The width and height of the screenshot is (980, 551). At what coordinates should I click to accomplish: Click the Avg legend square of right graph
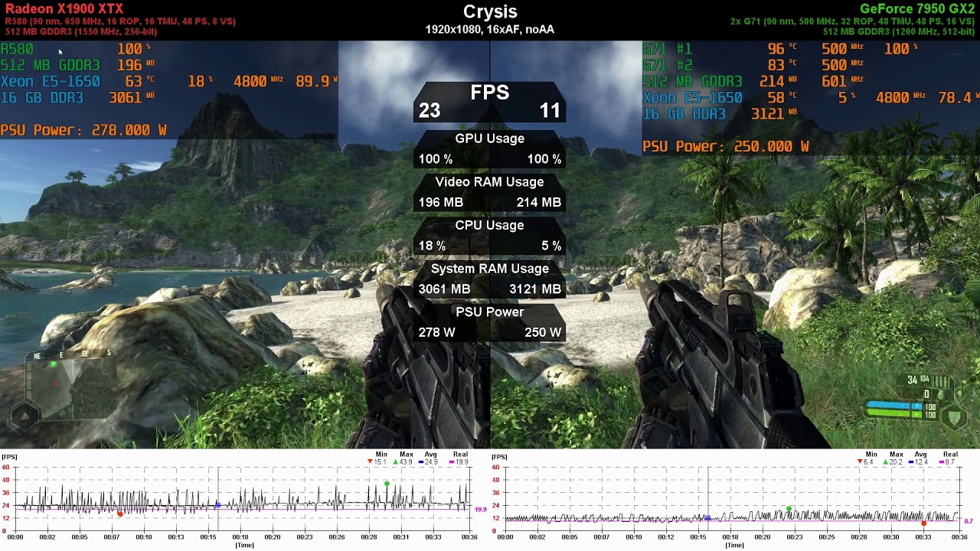pyautogui.click(x=911, y=462)
